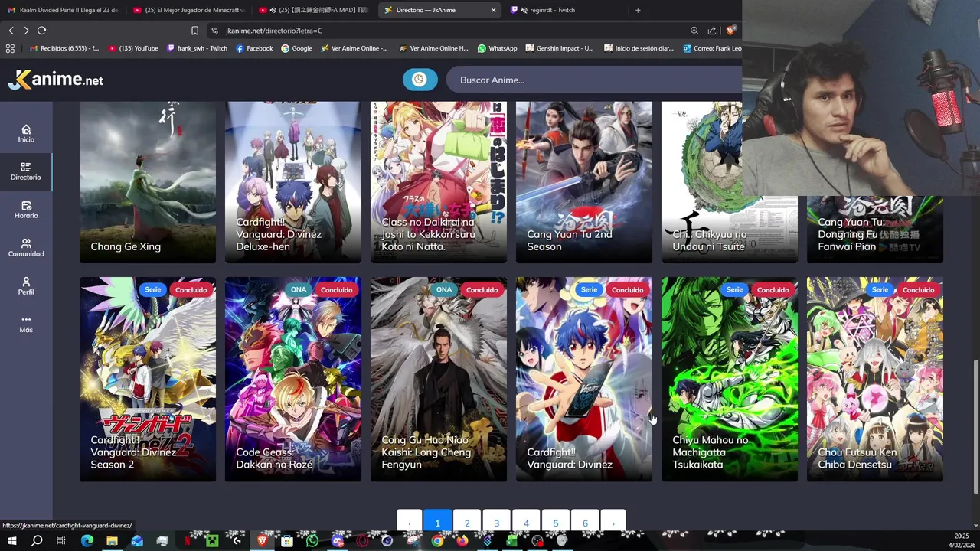The image size is (980, 551).
Task: Open the WhatsApp bookmark
Action: 497,48
